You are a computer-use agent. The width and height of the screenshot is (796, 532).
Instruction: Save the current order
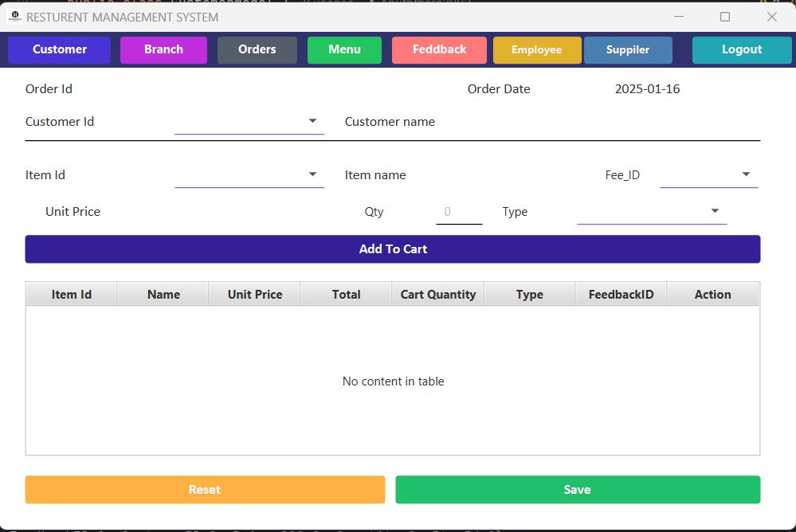coord(578,490)
